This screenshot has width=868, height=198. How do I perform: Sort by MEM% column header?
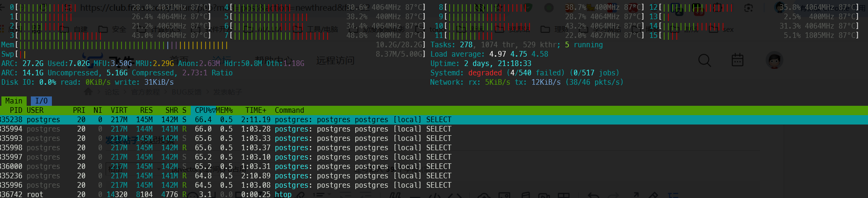tap(224, 110)
